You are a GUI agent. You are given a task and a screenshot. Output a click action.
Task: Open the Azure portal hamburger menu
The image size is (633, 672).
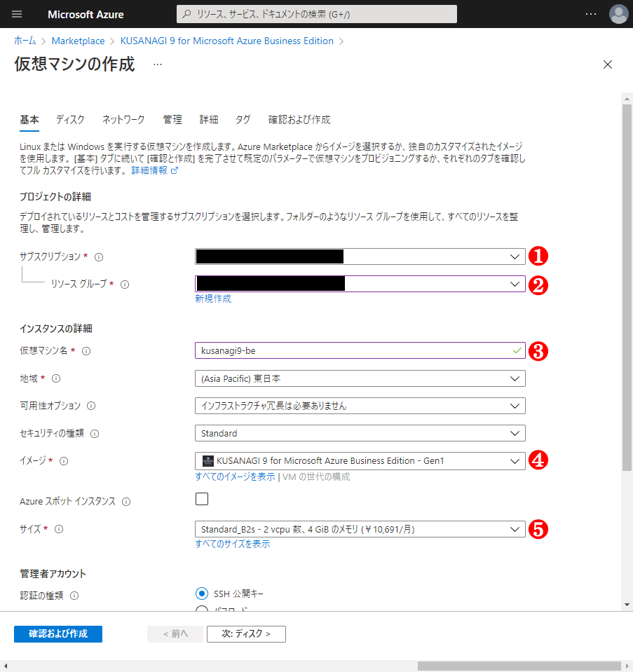click(x=17, y=14)
